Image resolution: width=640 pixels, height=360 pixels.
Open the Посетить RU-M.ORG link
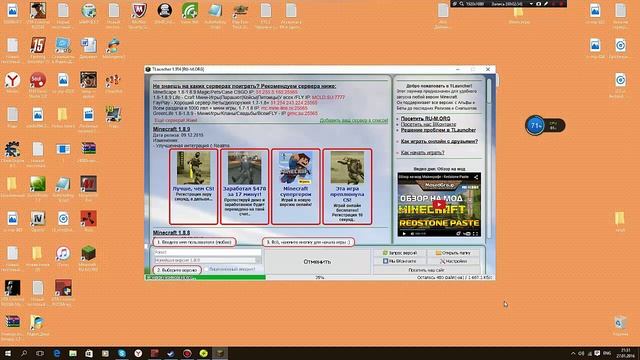pyautogui.click(x=425, y=118)
